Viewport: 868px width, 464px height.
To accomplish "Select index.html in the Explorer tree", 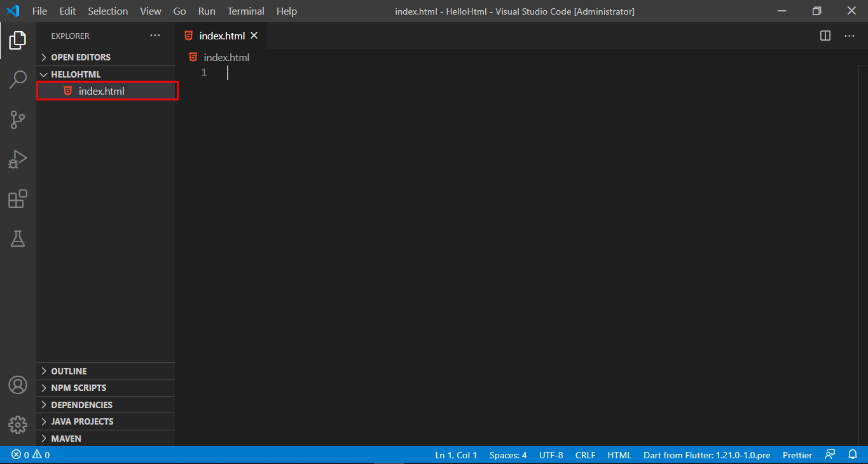I will (101, 91).
